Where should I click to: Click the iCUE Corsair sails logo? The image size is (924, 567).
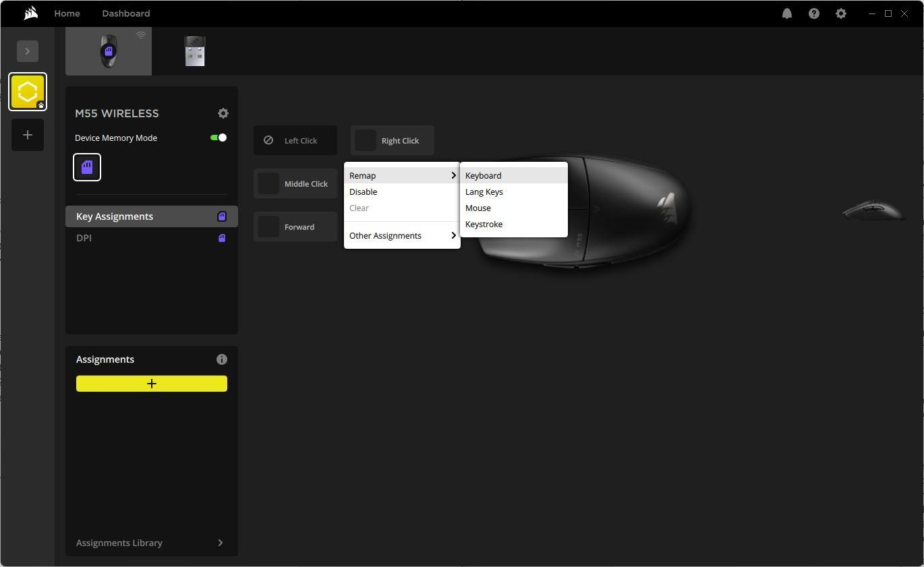click(x=30, y=13)
